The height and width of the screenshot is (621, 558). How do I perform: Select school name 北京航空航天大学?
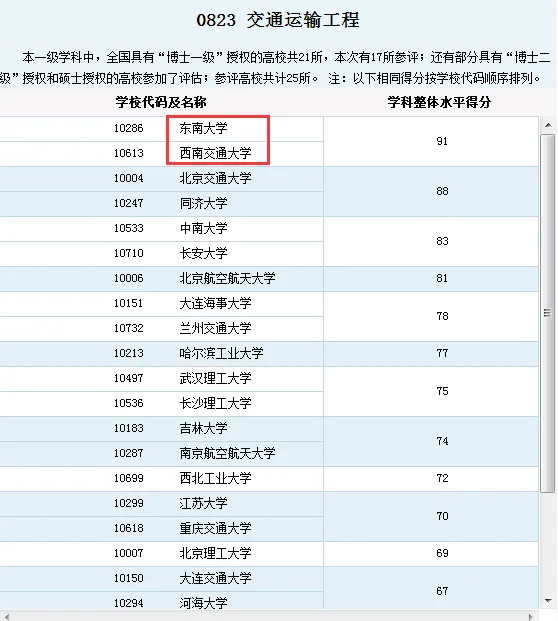[227, 278]
